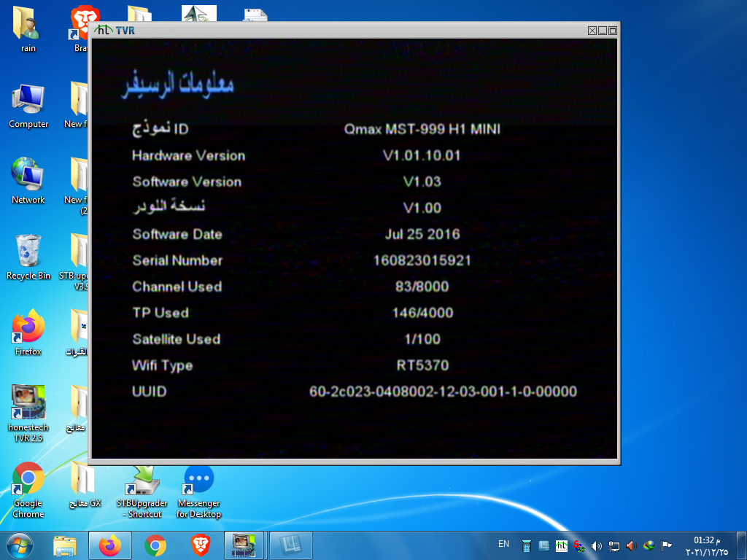Launch the honestech TVR 2.5 desktop shortcut

pyautogui.click(x=28, y=413)
